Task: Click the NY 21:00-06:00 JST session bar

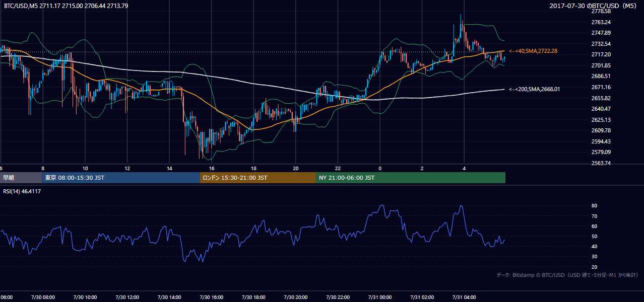Action: click(411, 178)
